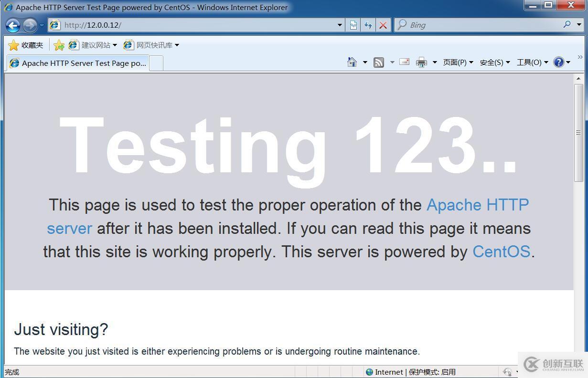Screen dimensions: 588x378
Task: Open the 网页快讯库 web slice gallery
Action: click(151, 45)
